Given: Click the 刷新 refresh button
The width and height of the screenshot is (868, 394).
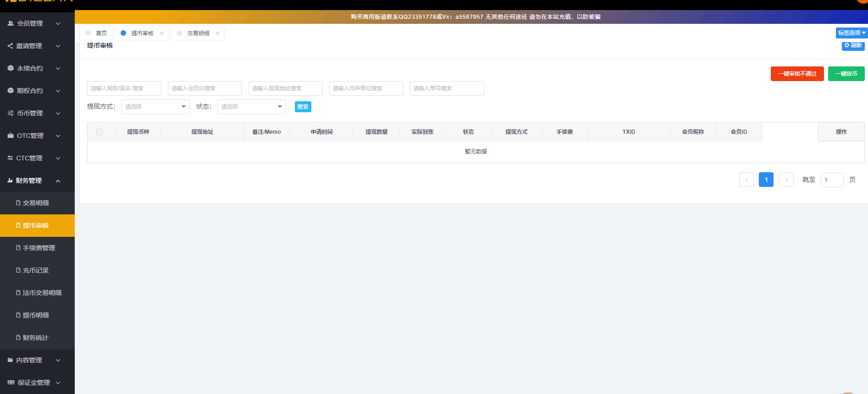Looking at the screenshot, I should pyautogui.click(x=853, y=45).
